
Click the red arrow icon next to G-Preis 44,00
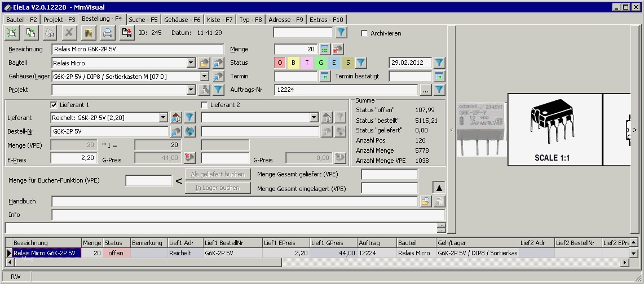(x=189, y=158)
